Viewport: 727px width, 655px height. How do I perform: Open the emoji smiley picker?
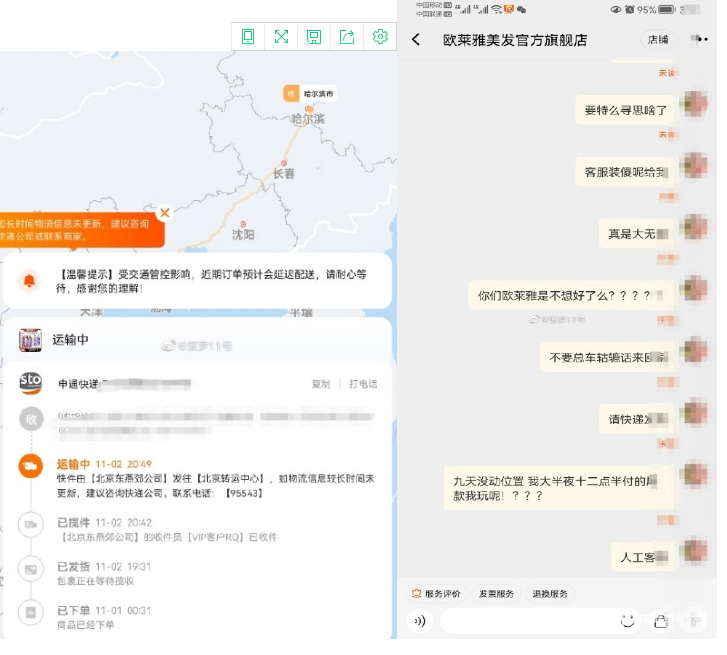[x=627, y=621]
